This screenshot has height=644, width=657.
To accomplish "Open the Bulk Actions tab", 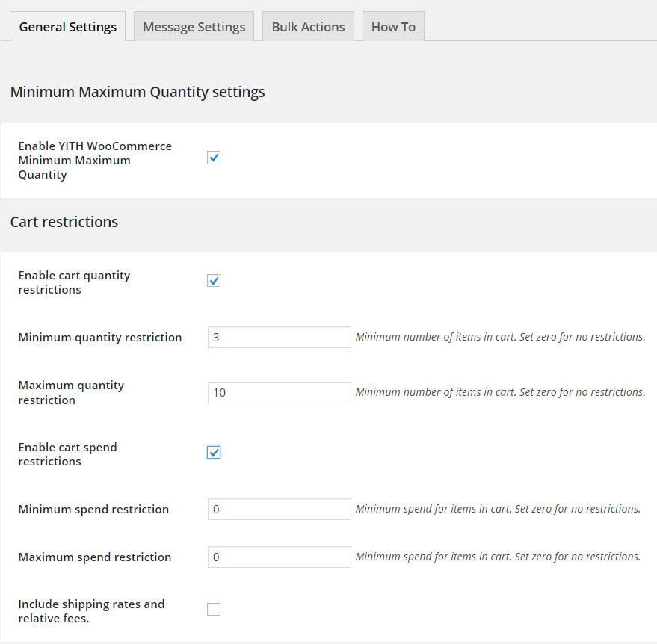I will (x=308, y=27).
